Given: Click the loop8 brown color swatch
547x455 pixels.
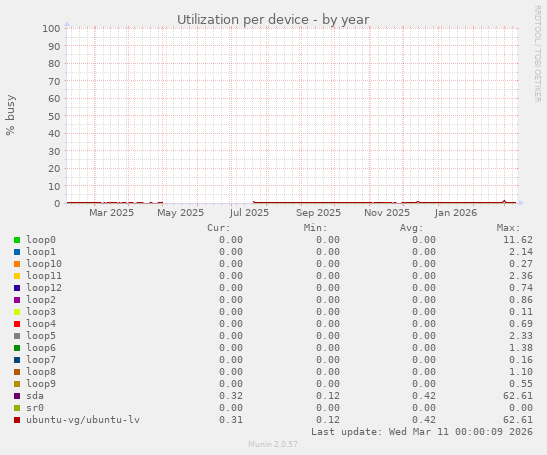Looking at the screenshot, I should point(17,372).
